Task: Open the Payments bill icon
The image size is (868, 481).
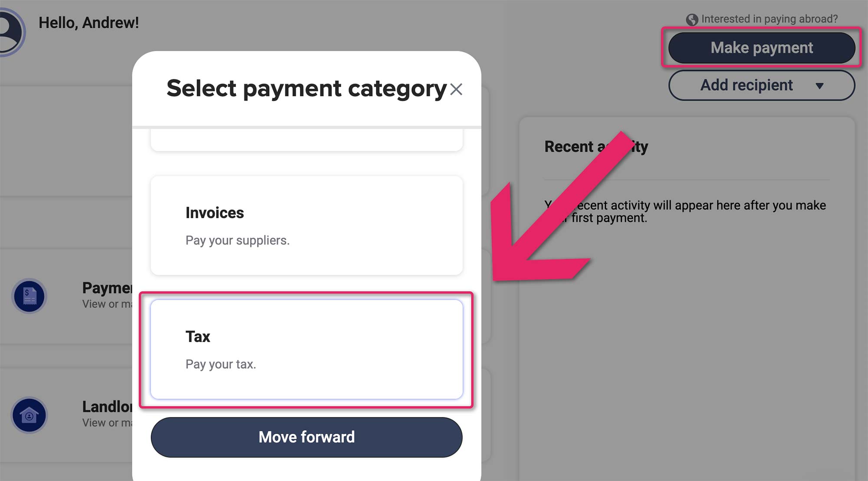Action: coord(29,296)
